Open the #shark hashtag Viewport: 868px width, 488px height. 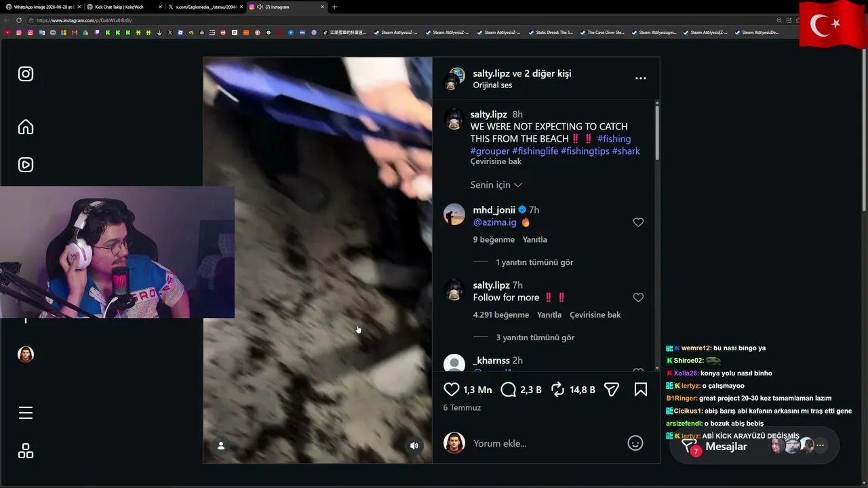[626, 151]
